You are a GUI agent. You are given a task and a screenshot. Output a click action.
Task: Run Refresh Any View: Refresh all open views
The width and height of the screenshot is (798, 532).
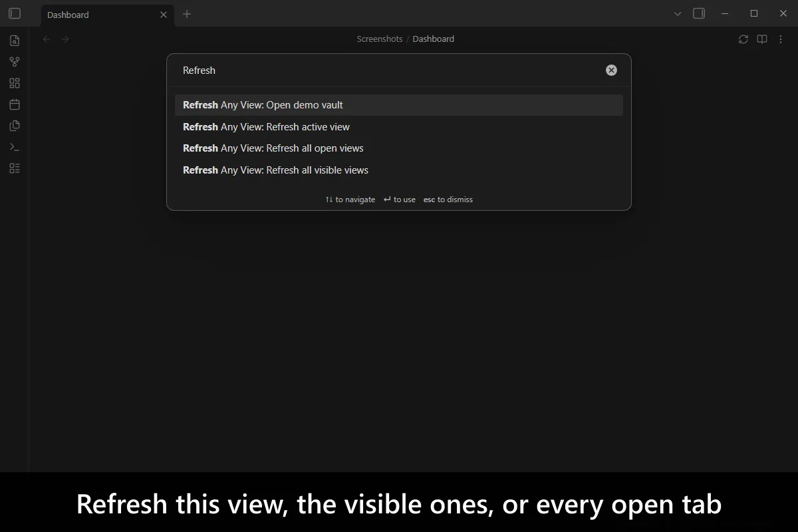(x=399, y=148)
